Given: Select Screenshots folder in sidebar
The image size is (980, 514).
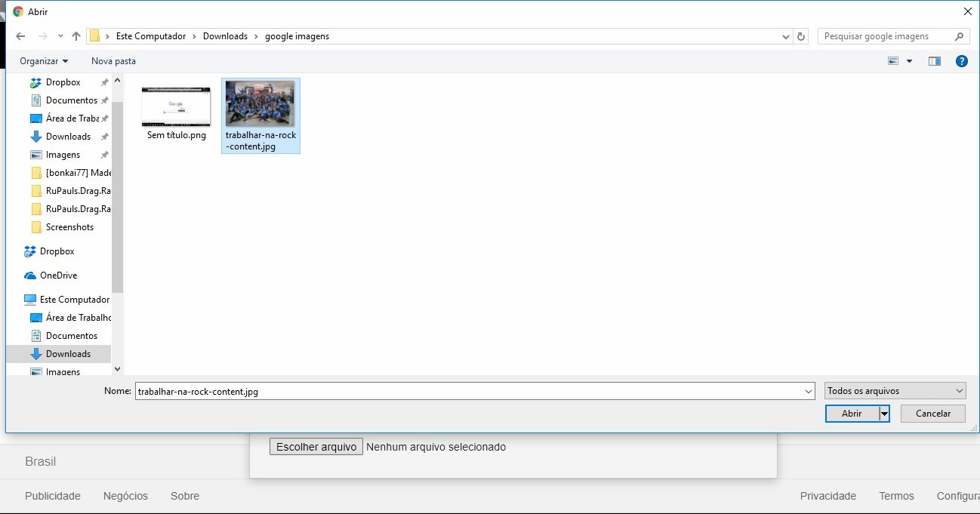Looking at the screenshot, I should pyautogui.click(x=69, y=227).
